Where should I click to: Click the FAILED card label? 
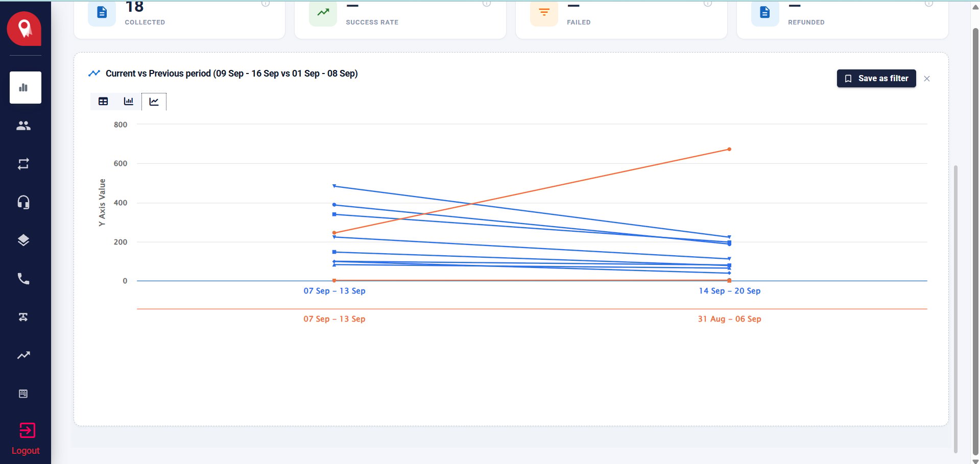579,22
